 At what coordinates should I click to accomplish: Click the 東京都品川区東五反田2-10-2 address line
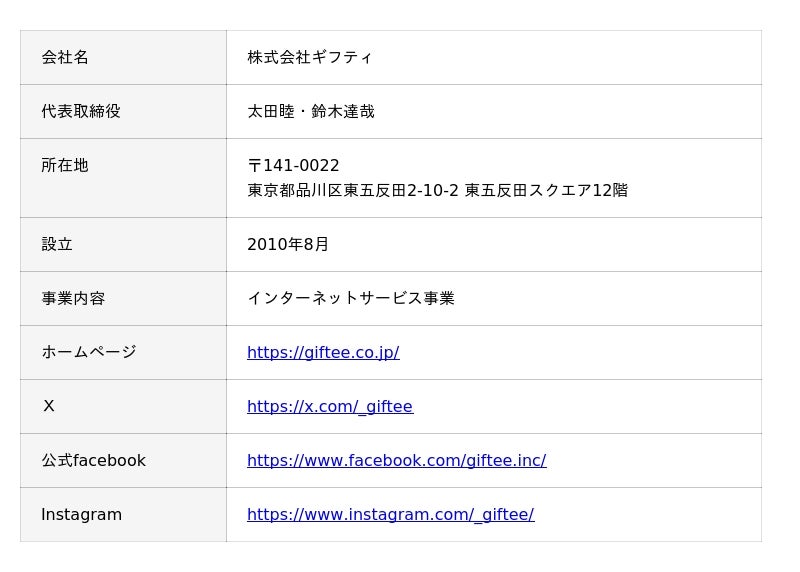tap(353, 190)
